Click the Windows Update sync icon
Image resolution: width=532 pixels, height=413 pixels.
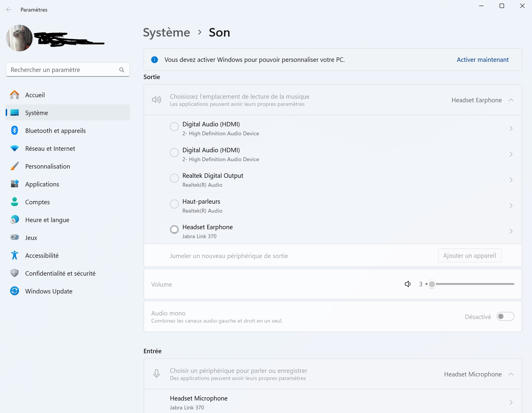pyautogui.click(x=14, y=291)
